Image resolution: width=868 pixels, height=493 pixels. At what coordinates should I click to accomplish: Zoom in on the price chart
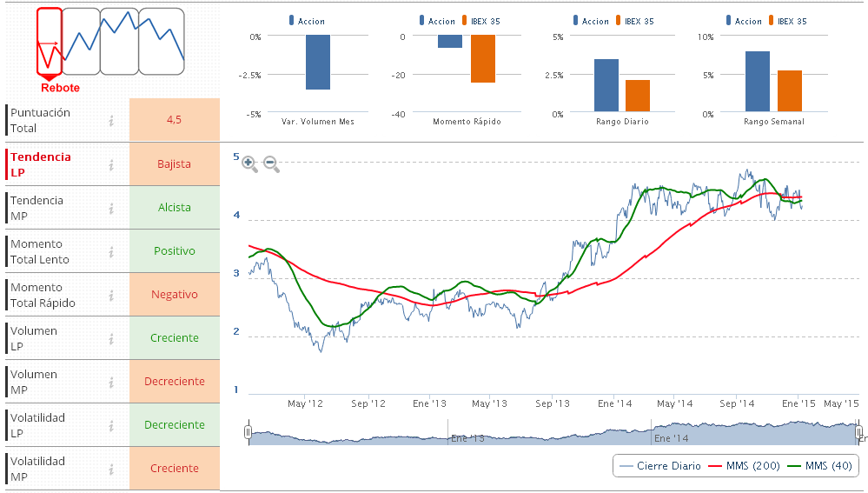(249, 163)
